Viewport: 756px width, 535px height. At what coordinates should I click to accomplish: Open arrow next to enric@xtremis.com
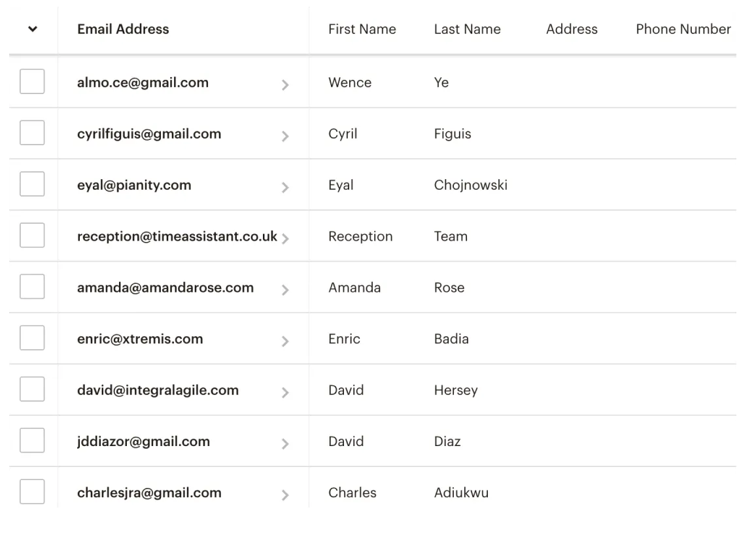[285, 341]
